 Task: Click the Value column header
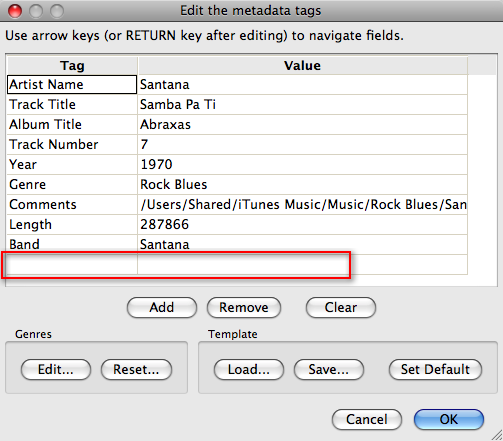coord(303,65)
